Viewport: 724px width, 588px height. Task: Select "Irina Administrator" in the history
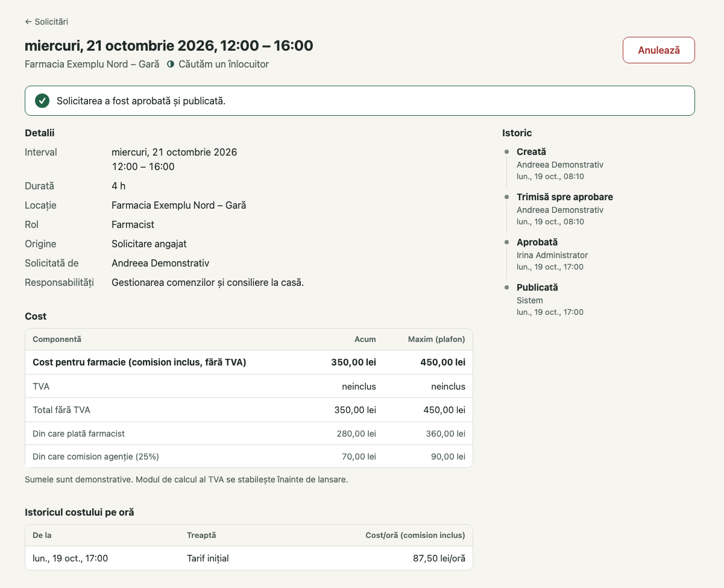(552, 255)
